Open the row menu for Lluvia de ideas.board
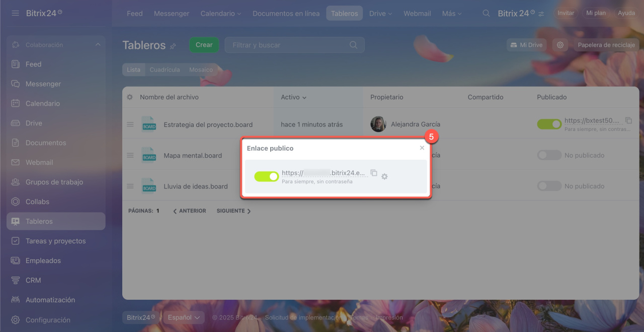The height and width of the screenshot is (332, 644). tap(130, 186)
